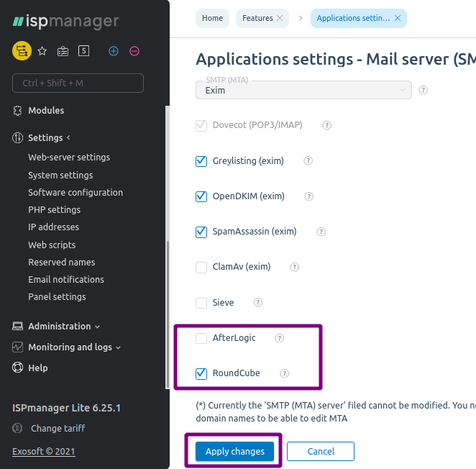Screen dimensions: 476x469
Task: Open help hint for ClamAv (exim)
Action: 295,267
